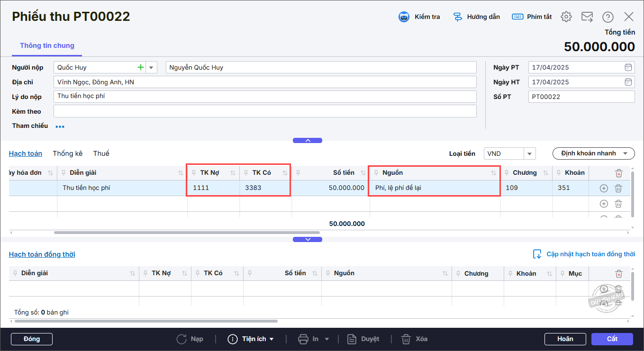Click the Hoãn button
644x351 pixels.
click(565, 339)
